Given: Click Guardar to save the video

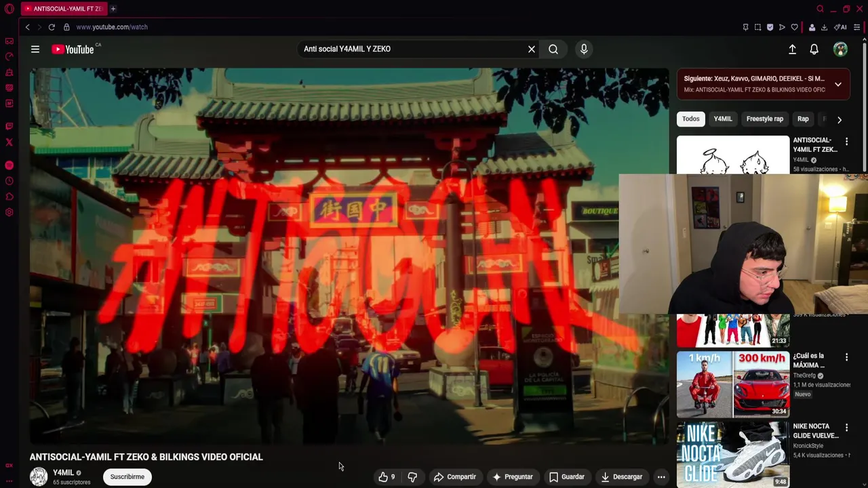Looking at the screenshot, I should pos(567,476).
